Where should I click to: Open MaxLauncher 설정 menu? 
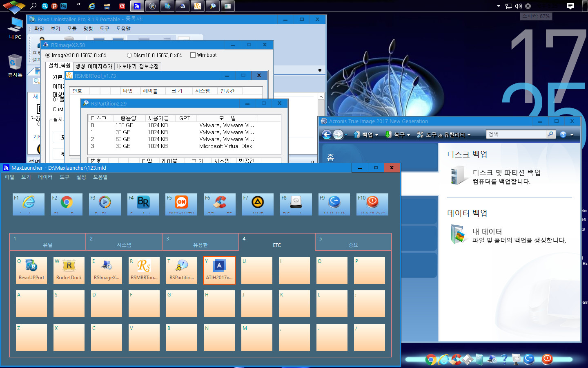(81, 177)
